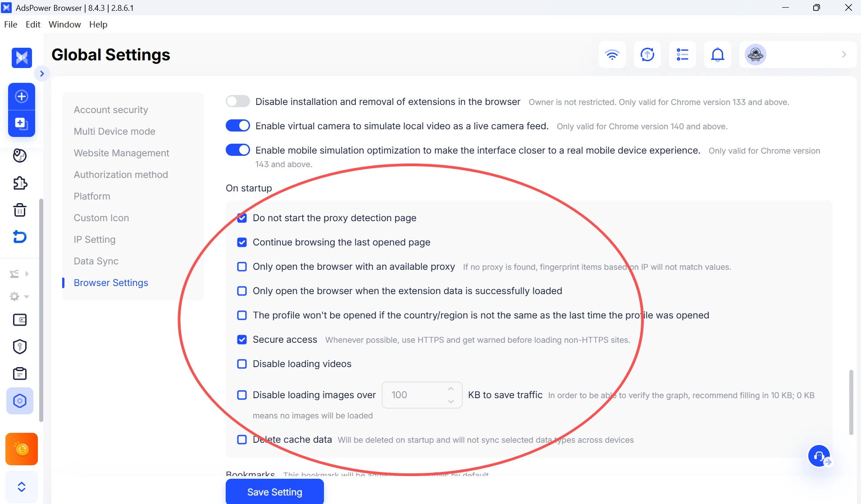Expand the left sidebar with chevron

coord(42,73)
